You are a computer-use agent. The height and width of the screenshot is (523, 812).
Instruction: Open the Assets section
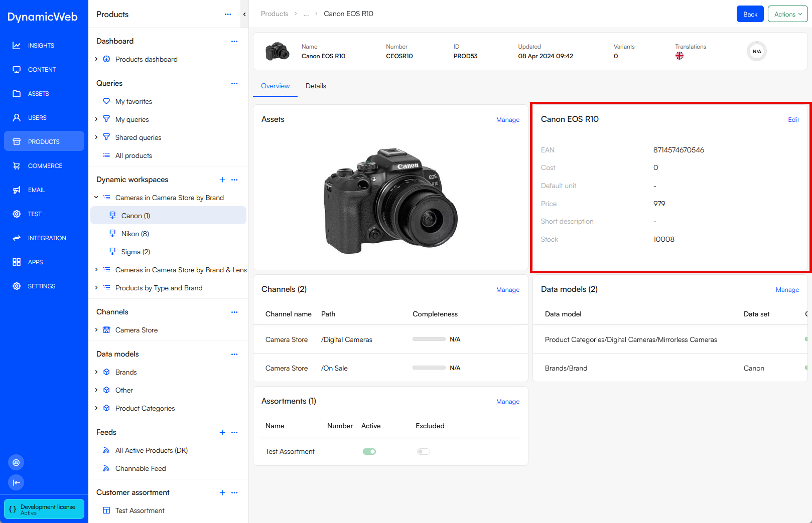(39, 93)
